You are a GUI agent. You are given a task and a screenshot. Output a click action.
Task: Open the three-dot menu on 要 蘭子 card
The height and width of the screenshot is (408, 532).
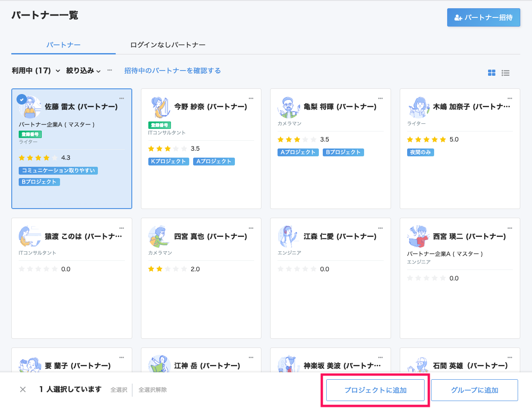(x=122, y=357)
